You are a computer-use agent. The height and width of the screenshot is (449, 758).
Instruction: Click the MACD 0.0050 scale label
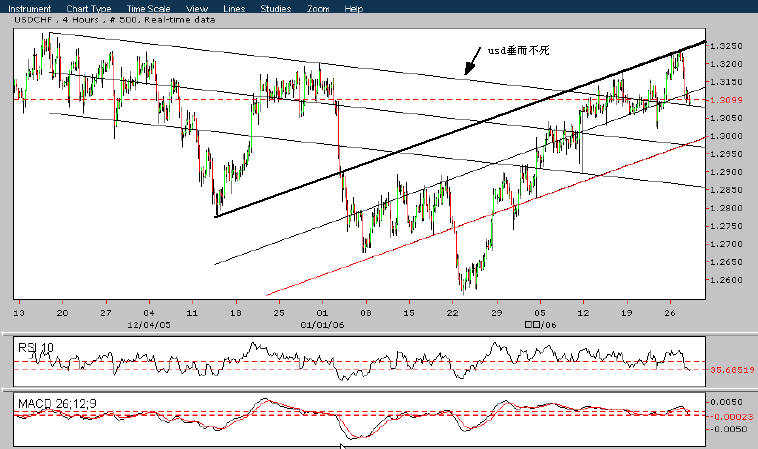(x=726, y=402)
